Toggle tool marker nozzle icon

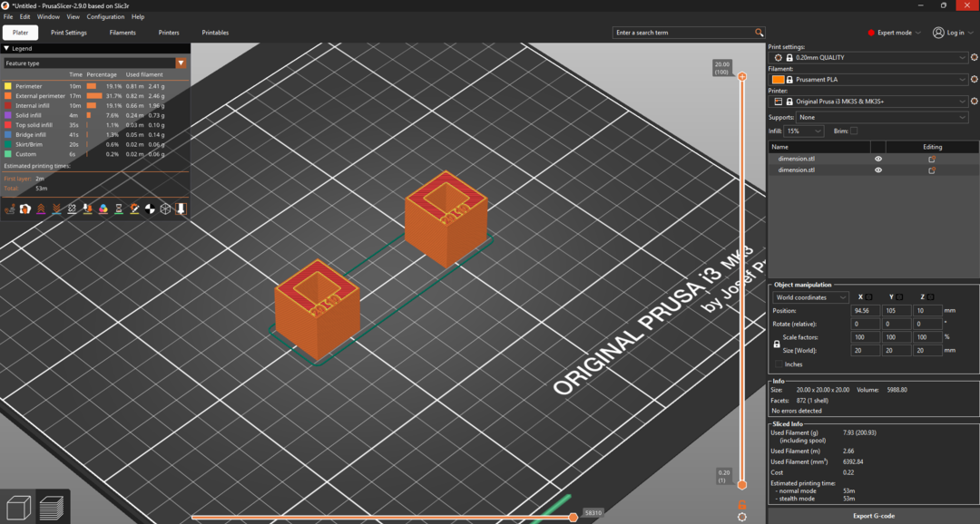point(181,209)
